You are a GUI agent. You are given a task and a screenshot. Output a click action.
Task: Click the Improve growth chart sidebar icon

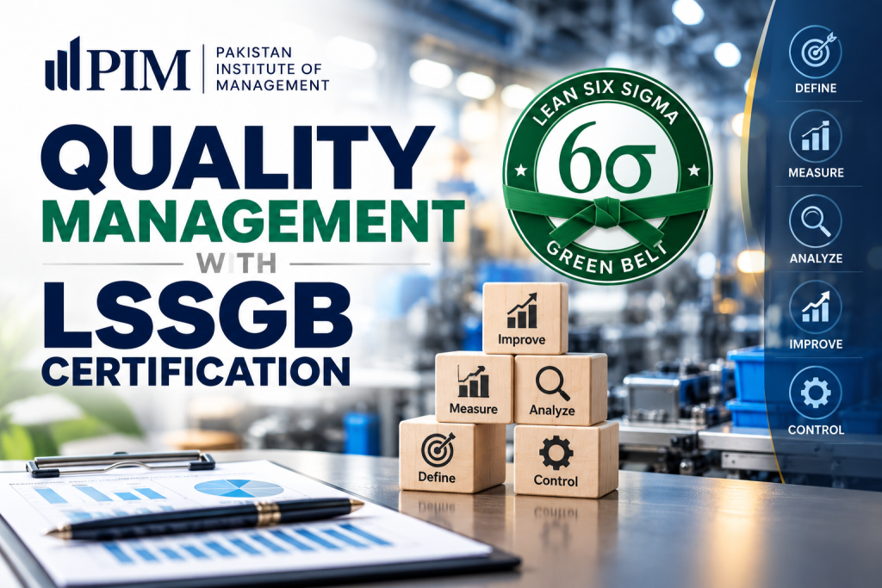[816, 307]
